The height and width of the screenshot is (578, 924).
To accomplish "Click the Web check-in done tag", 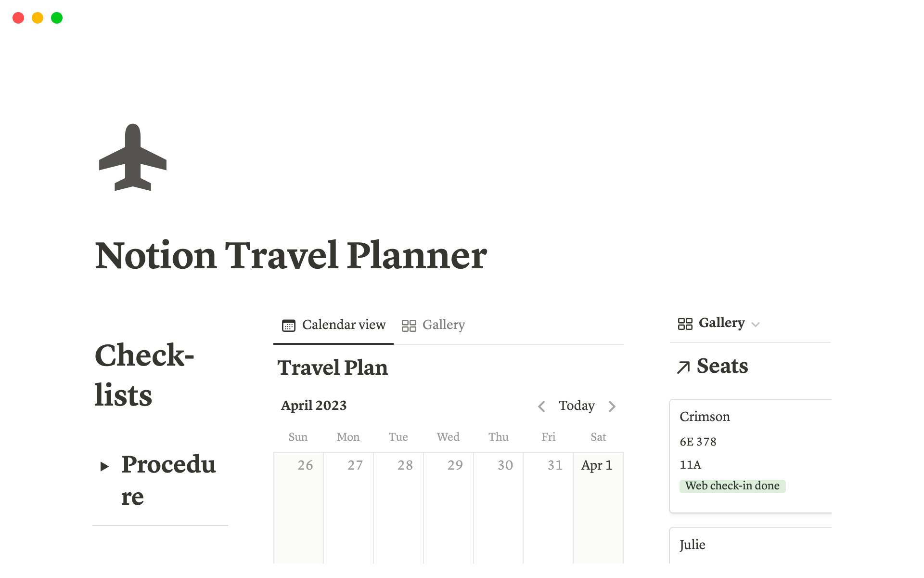I will pyautogui.click(x=732, y=486).
